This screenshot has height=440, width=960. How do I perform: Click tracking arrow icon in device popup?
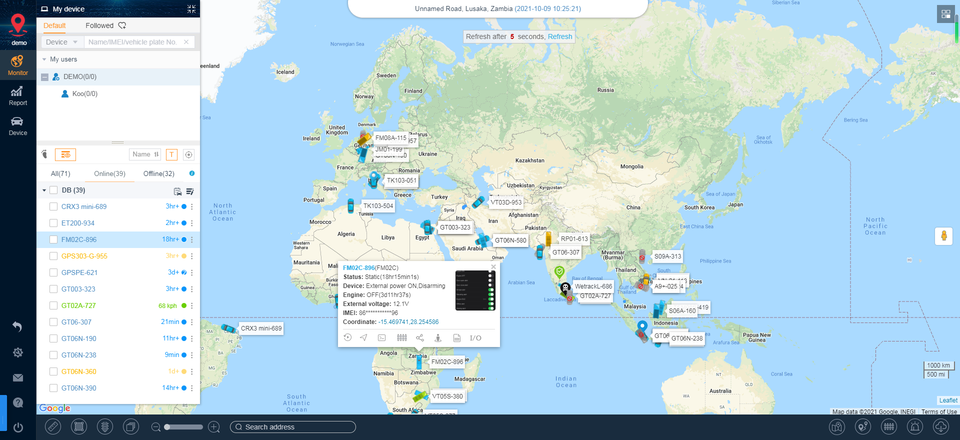(x=364, y=337)
